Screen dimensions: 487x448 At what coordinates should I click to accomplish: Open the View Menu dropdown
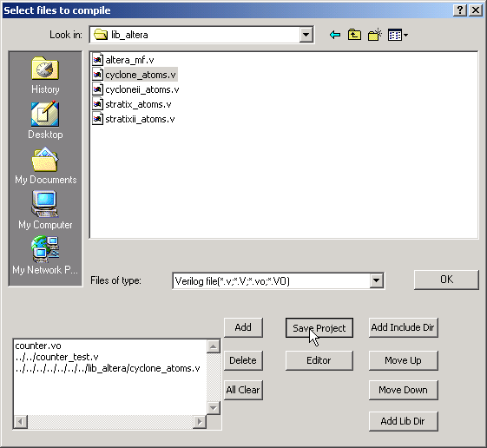(x=398, y=35)
